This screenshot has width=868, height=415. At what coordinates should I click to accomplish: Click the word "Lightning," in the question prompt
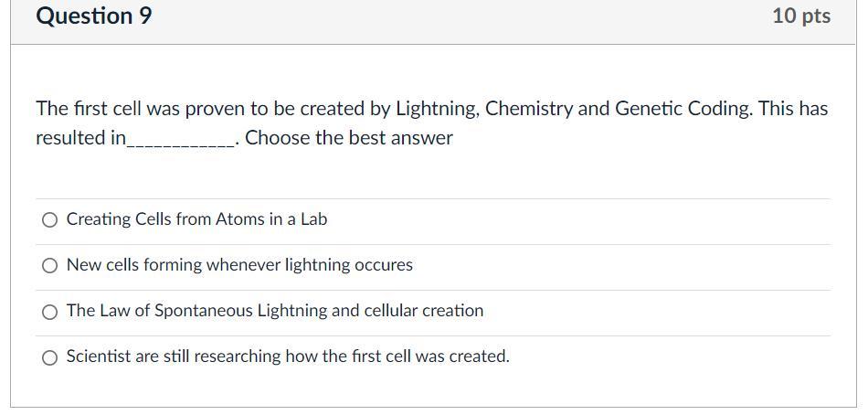point(437,109)
